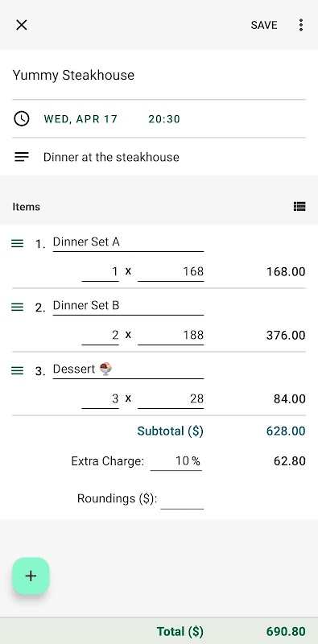Select the Dinner Set A name field
The image size is (318, 644).
pyautogui.click(x=128, y=242)
